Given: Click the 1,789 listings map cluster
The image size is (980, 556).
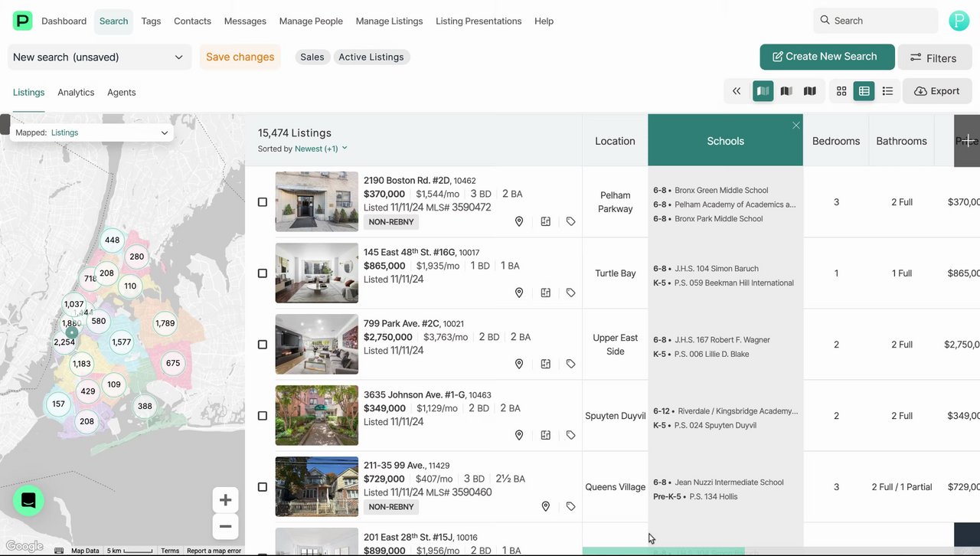Looking at the screenshot, I should (165, 323).
